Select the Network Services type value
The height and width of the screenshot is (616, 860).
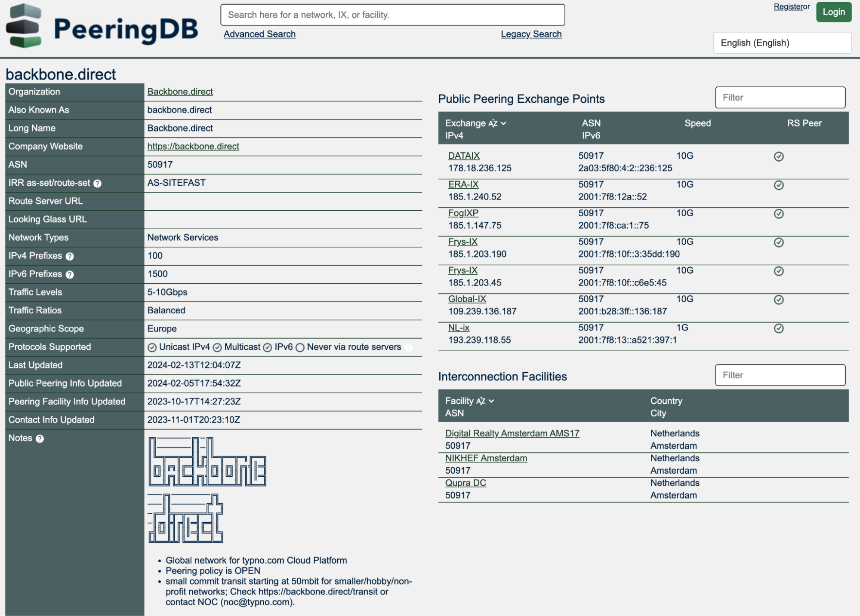pyautogui.click(x=182, y=237)
